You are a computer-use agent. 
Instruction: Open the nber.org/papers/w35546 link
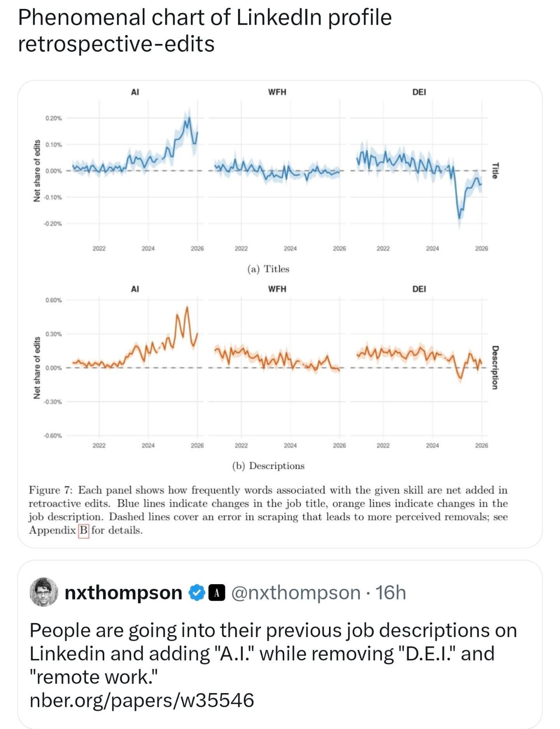pos(142,700)
